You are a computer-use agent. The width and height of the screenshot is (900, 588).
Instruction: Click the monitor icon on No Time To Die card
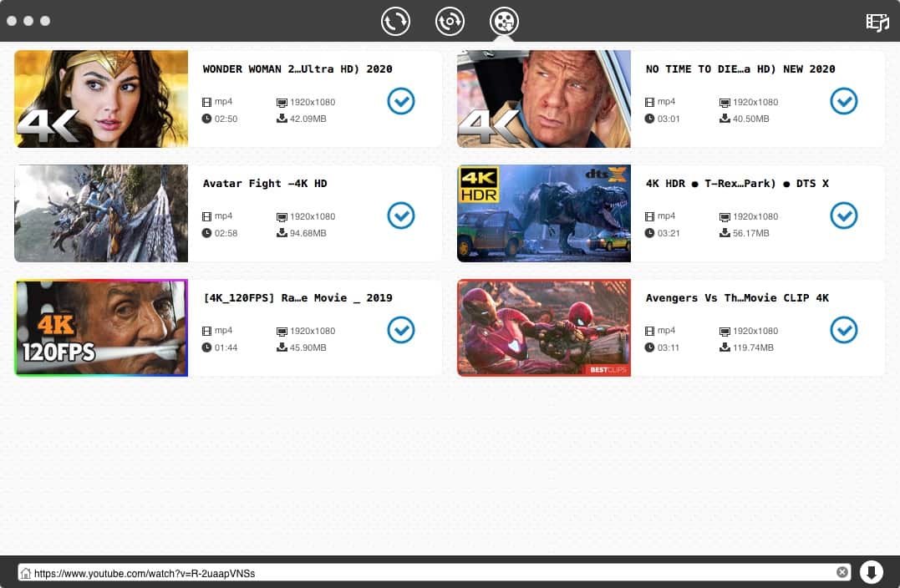coord(725,103)
